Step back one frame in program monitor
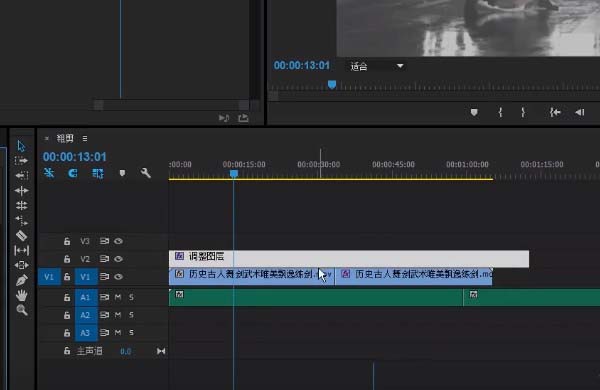Viewport: 600px width, 390px height. (x=579, y=113)
